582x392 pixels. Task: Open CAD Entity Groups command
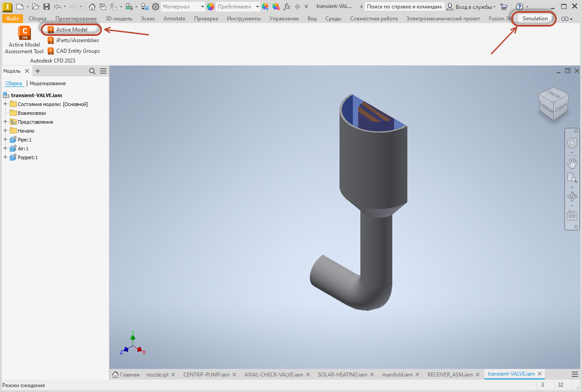pos(74,51)
